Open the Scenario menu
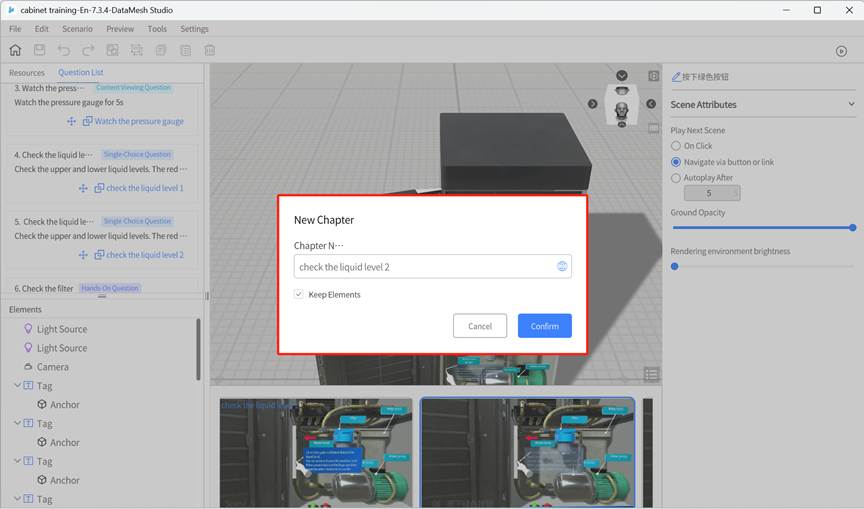 click(x=77, y=29)
